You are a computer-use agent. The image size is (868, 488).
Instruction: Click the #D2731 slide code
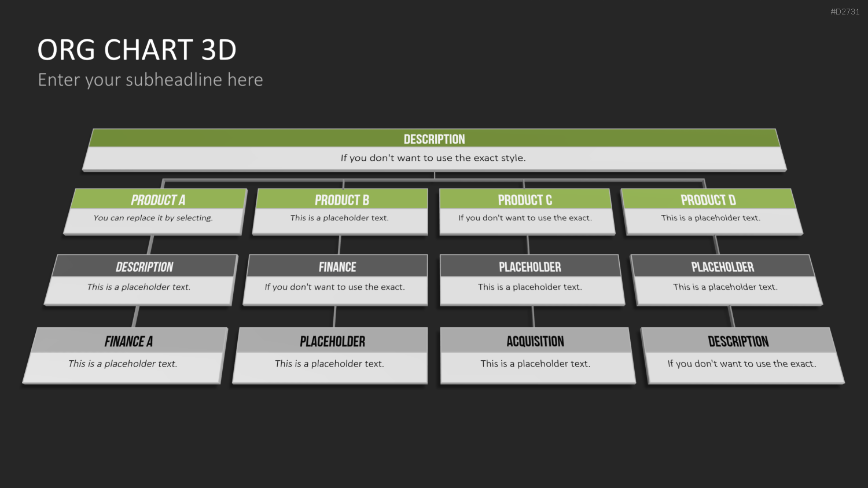pyautogui.click(x=845, y=12)
